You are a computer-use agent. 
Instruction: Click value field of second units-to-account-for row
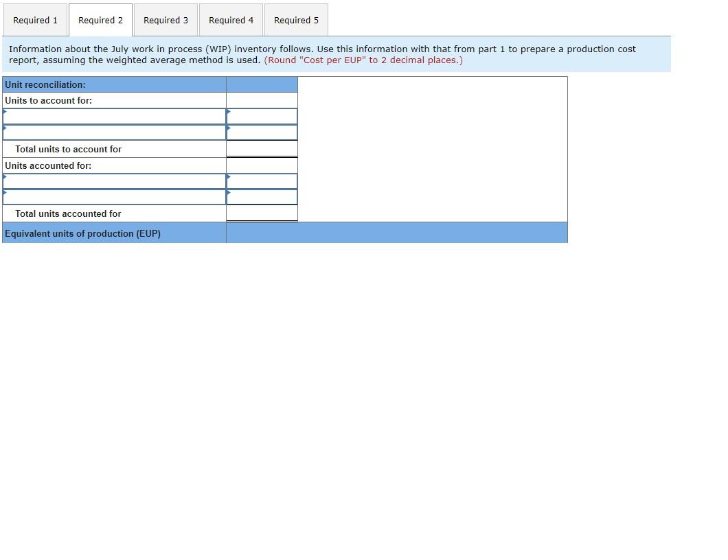click(x=262, y=132)
